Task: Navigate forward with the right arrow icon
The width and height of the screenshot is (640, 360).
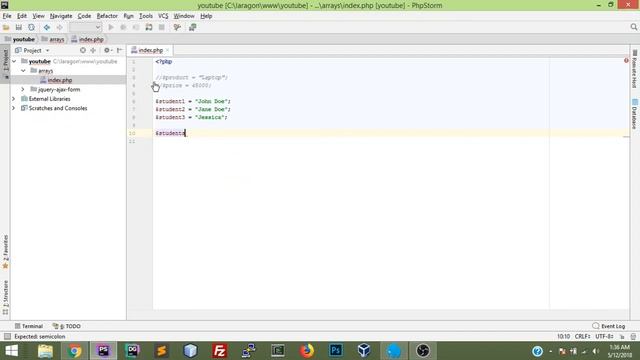Action: 60,27
